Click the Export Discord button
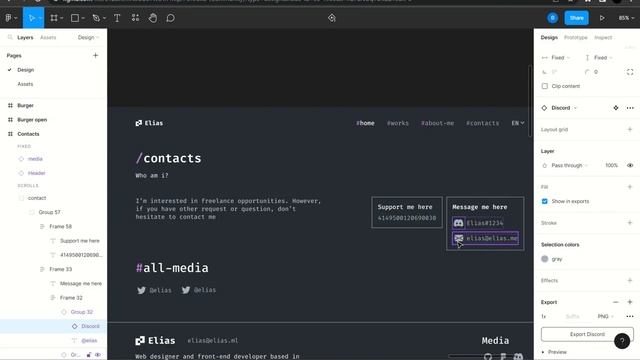The image size is (640, 360). [x=587, y=334]
